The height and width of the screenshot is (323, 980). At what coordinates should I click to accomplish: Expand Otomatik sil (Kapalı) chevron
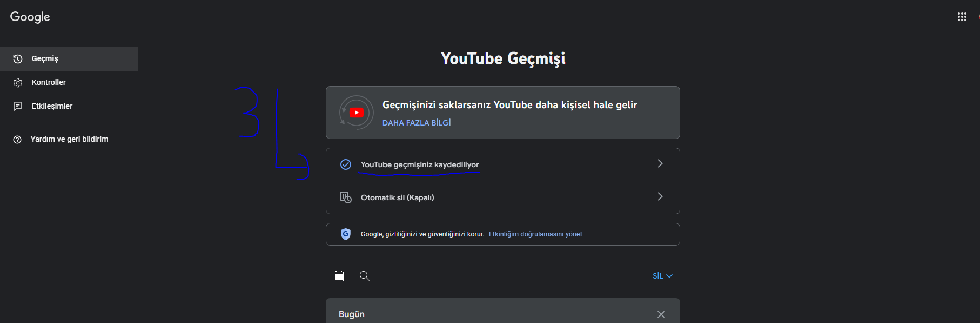[x=660, y=196]
